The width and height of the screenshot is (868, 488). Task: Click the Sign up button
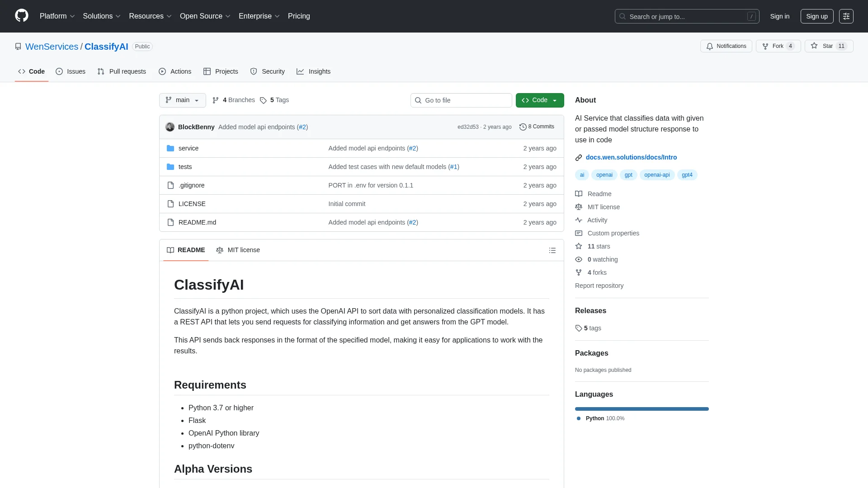tap(816, 16)
